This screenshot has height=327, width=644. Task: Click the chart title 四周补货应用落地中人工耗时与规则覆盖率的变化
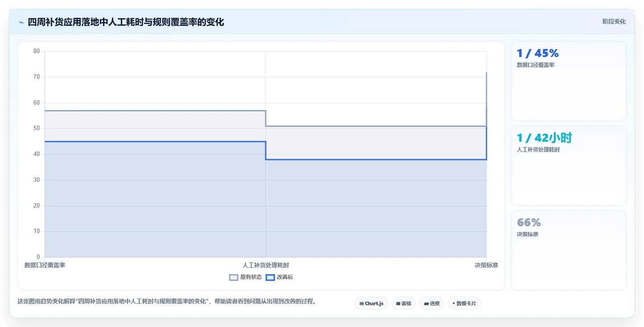click(x=126, y=22)
